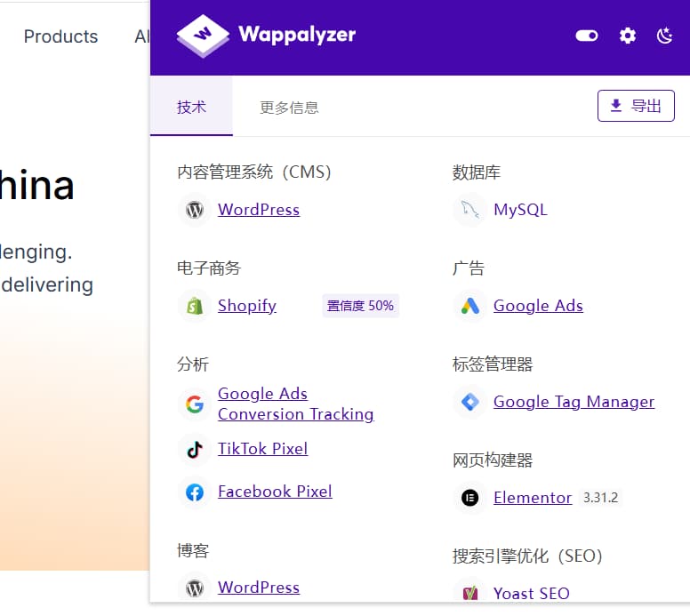The width and height of the screenshot is (690, 616).
Task: Click the Elementor round icon
Action: tap(470, 498)
